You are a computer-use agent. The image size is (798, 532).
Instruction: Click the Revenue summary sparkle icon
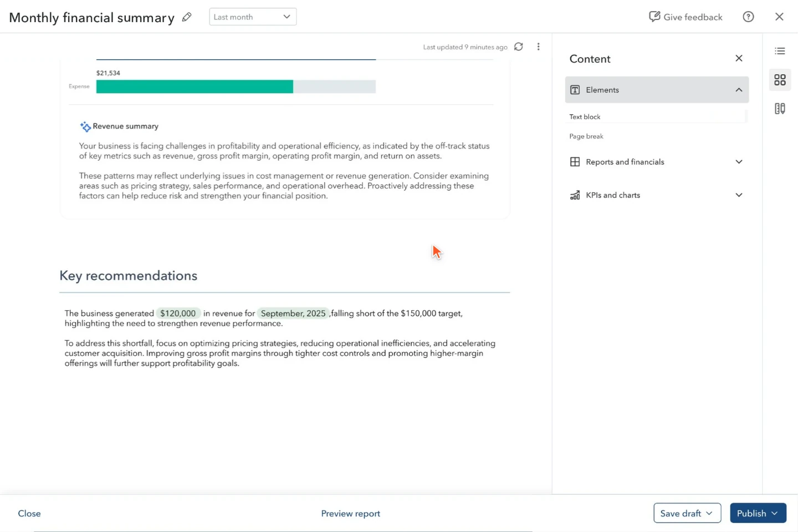coord(85,126)
